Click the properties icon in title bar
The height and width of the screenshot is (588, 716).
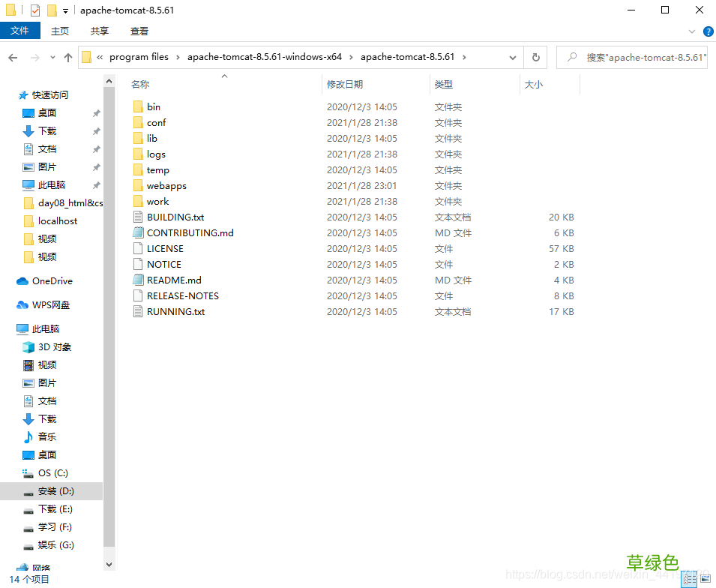tap(35, 10)
